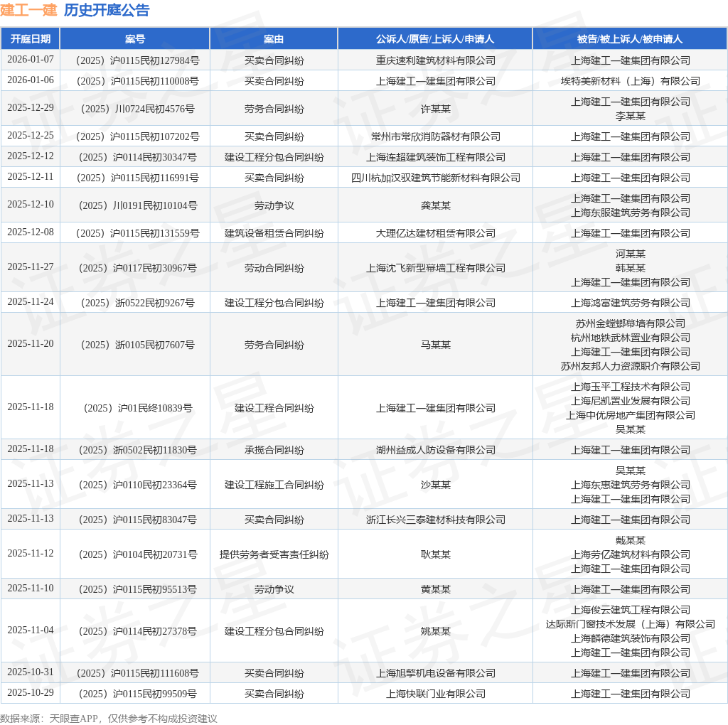Select date cell 2025-12-12
The image size is (728, 725).
pyautogui.click(x=31, y=156)
